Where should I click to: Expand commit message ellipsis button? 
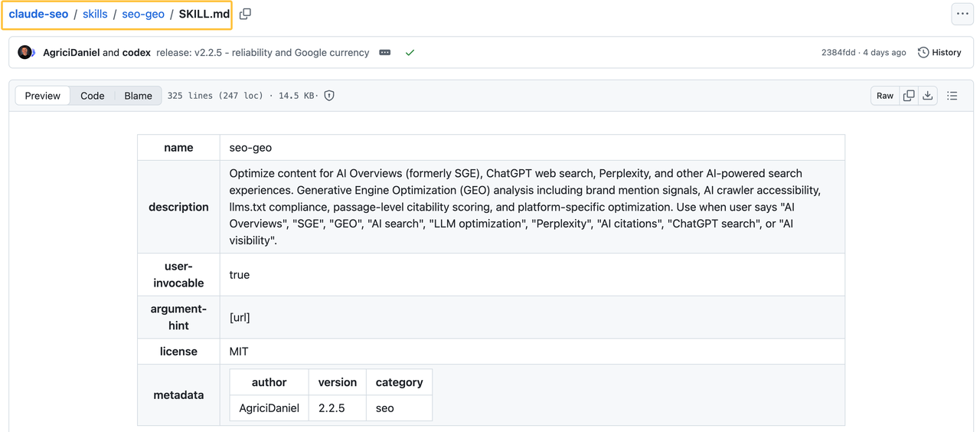click(385, 53)
